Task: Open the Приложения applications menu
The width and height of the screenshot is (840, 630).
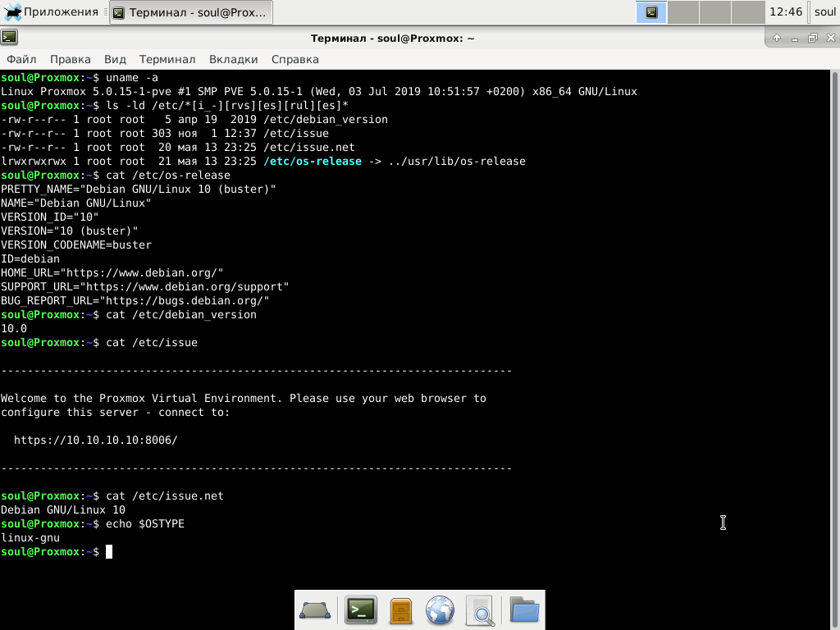Action: pyautogui.click(x=51, y=11)
